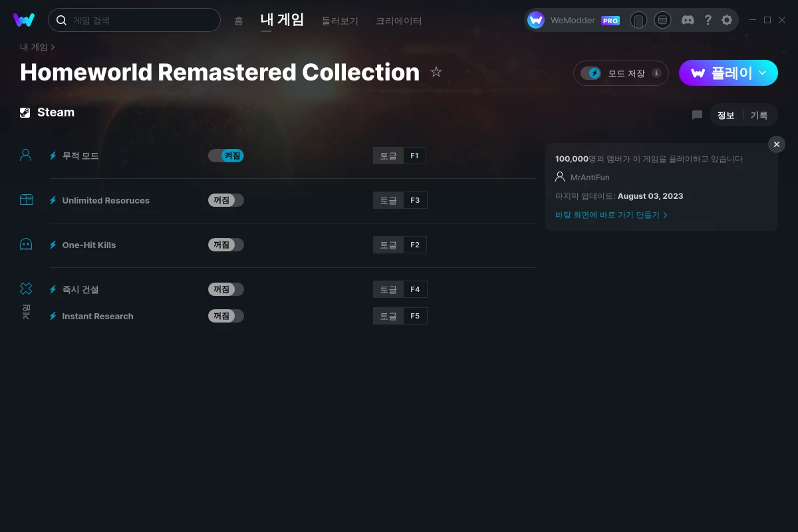Open the 둘러보기 tab
Image resolution: width=798 pixels, height=532 pixels.
(340, 21)
